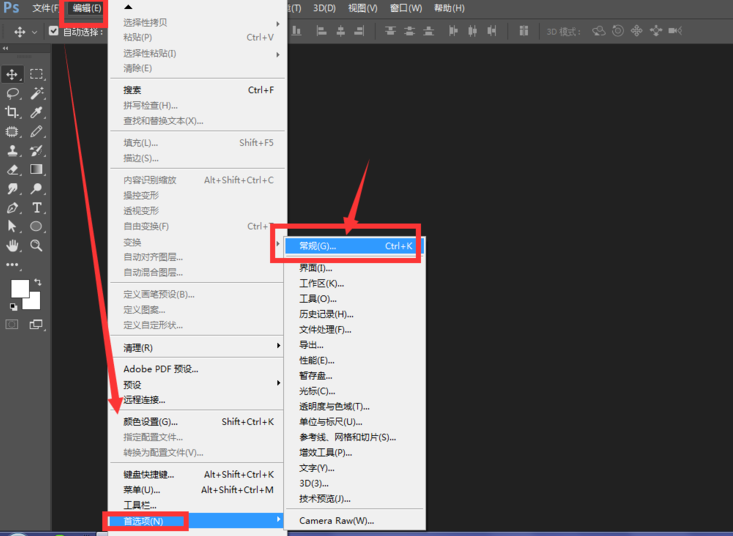The height and width of the screenshot is (536, 733).
Task: Open the 视图(V) menu
Action: 363,8
